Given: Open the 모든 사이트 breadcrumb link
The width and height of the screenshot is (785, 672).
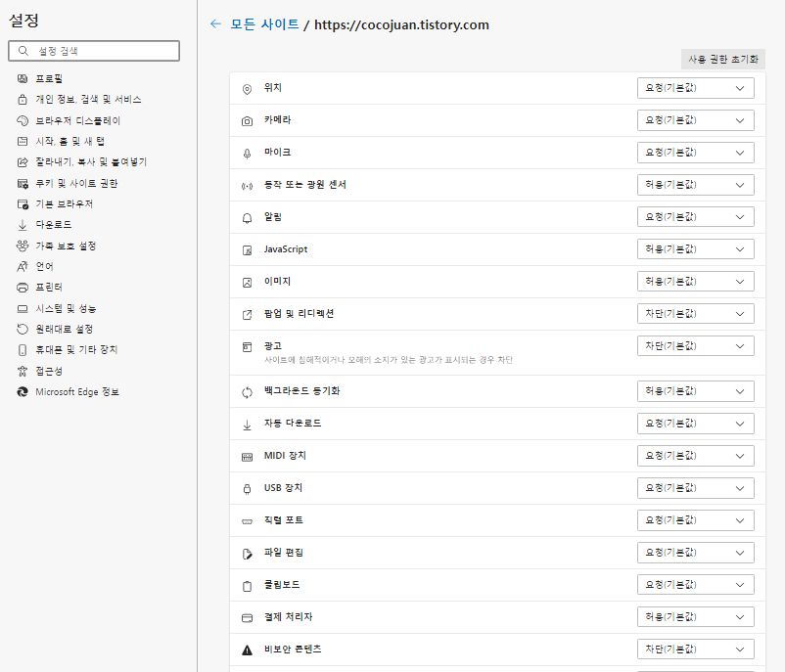Looking at the screenshot, I should click(257, 24).
